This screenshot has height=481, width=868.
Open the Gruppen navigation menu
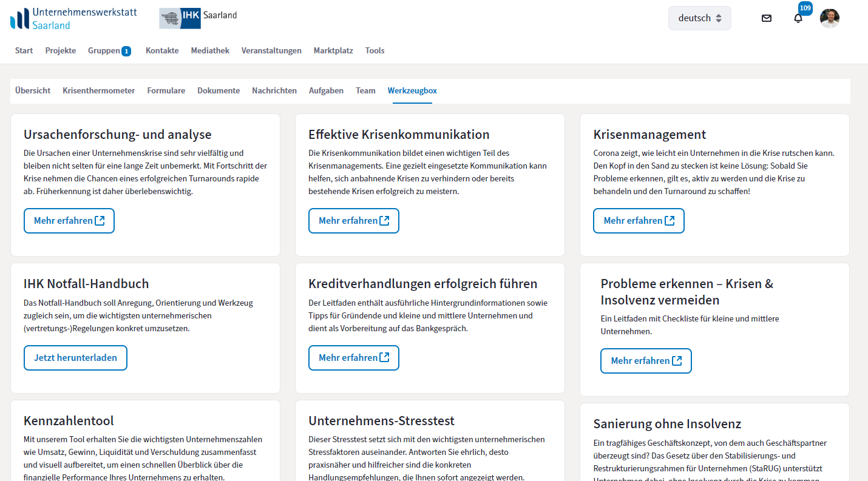click(104, 51)
